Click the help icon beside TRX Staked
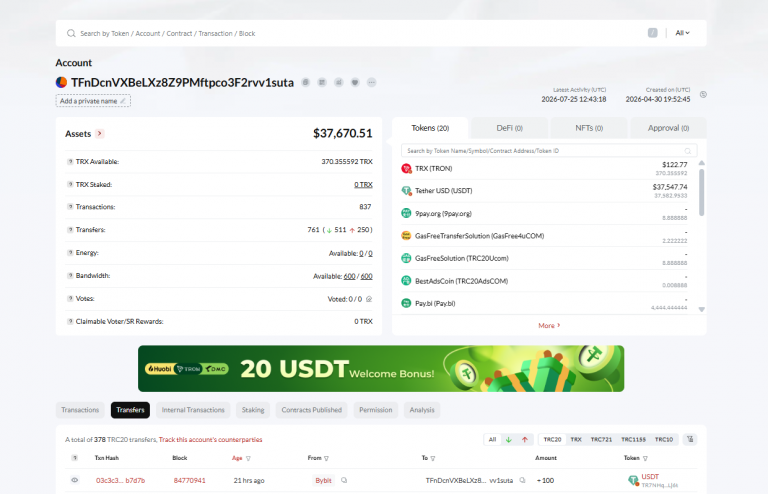Screen dimensions: 768x494 (x=70, y=185)
